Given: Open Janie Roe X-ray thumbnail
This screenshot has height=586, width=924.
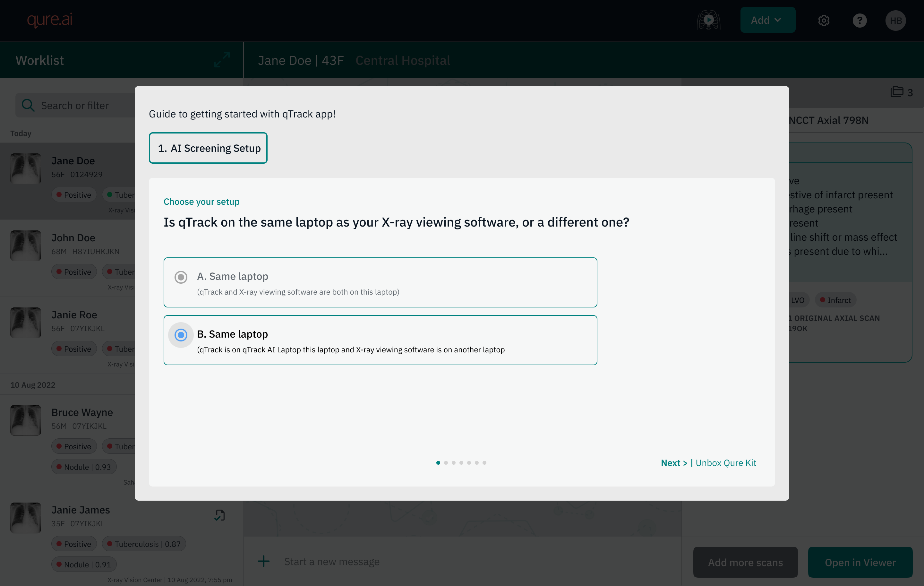Looking at the screenshot, I should point(26,322).
